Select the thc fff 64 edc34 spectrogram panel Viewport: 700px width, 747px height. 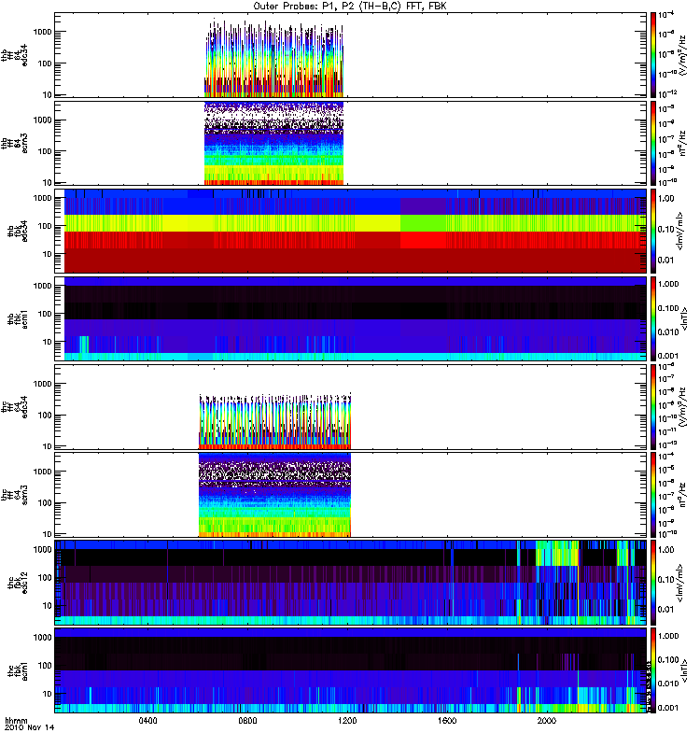[x=350, y=407]
